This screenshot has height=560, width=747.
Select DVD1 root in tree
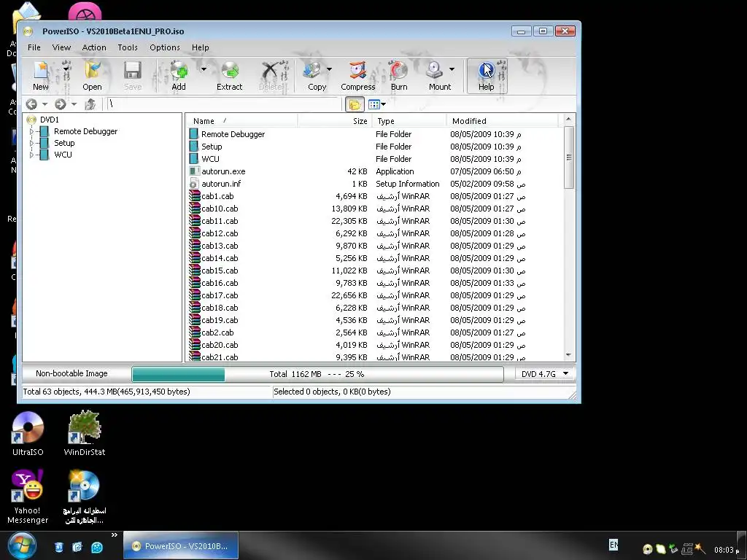pyautogui.click(x=49, y=120)
